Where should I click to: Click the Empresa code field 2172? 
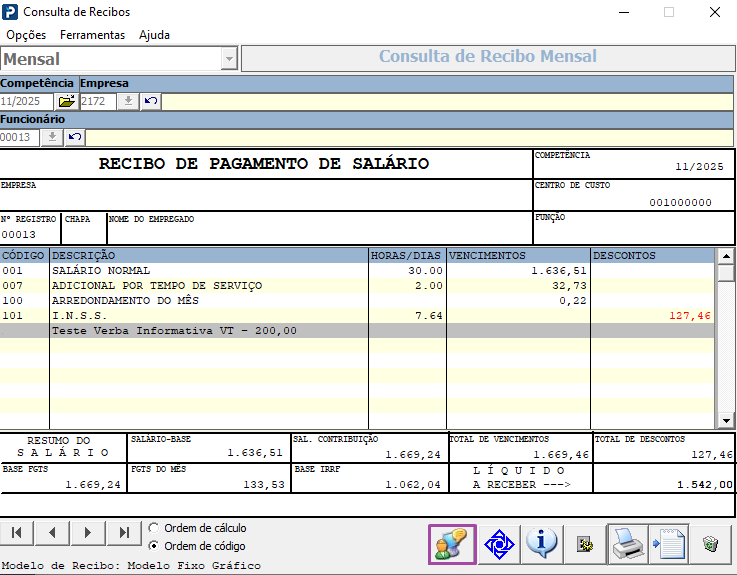pyautogui.click(x=98, y=101)
